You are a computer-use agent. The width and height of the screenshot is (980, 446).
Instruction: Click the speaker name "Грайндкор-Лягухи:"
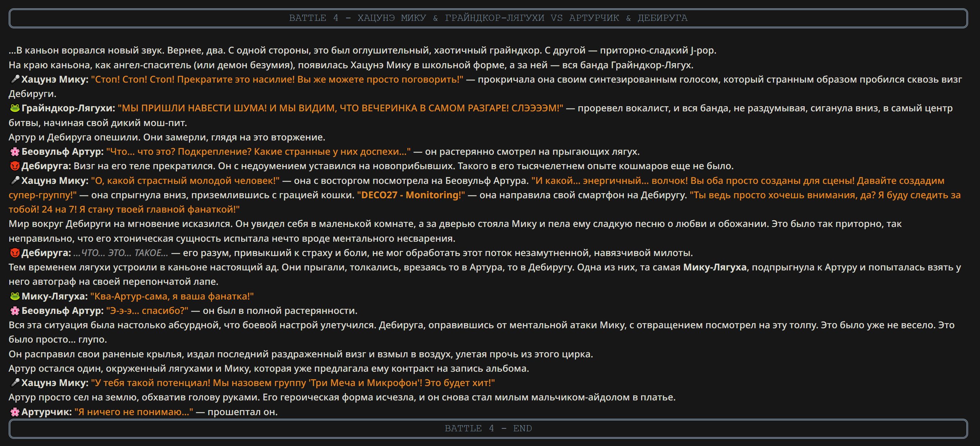coord(68,108)
